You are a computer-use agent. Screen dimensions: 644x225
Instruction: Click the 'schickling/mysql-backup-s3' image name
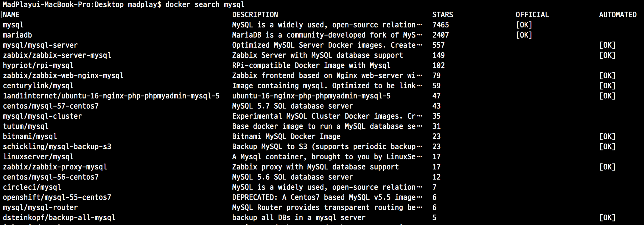pos(57,147)
